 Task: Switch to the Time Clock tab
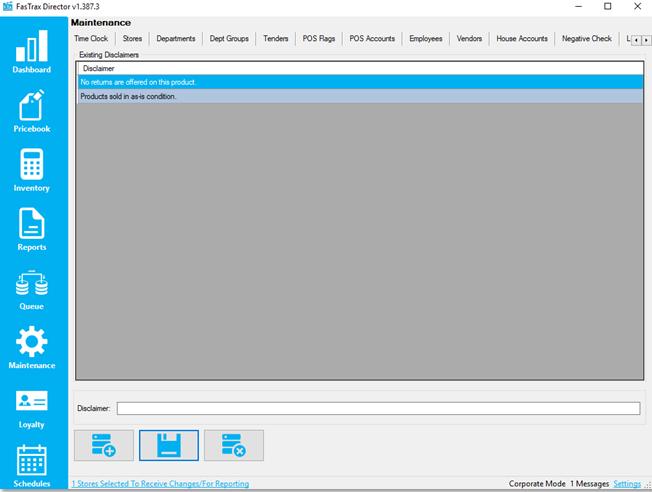[91, 39]
